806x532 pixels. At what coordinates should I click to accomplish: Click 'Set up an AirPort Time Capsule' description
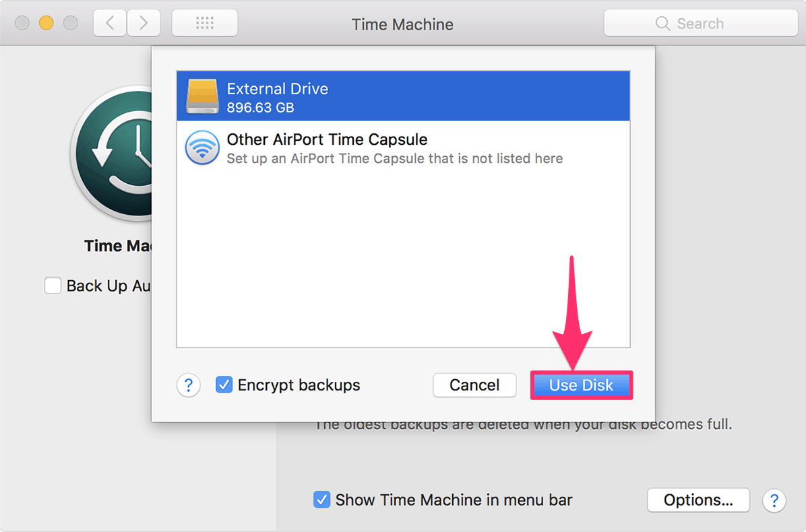coord(395,159)
